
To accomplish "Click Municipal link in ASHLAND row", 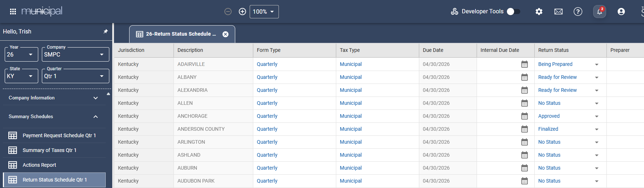I will coord(351,155).
